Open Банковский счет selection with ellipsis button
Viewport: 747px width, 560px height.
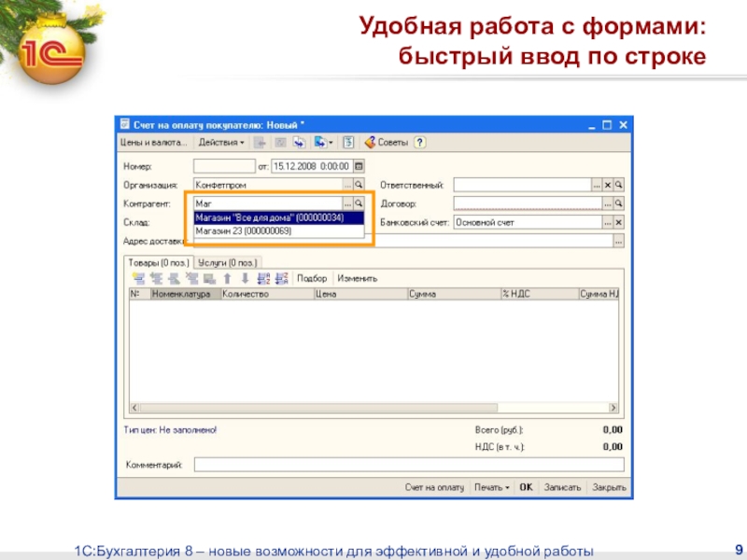[x=608, y=222]
